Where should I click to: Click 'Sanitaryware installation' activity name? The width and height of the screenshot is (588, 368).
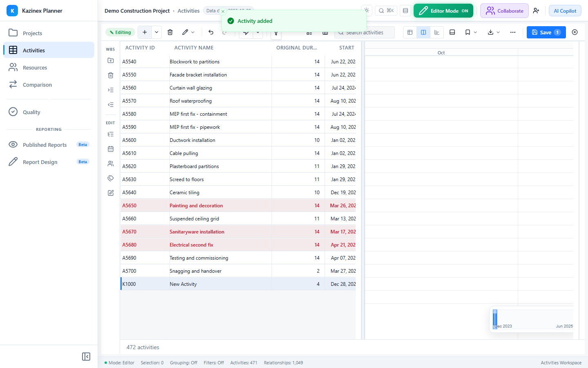pyautogui.click(x=197, y=232)
